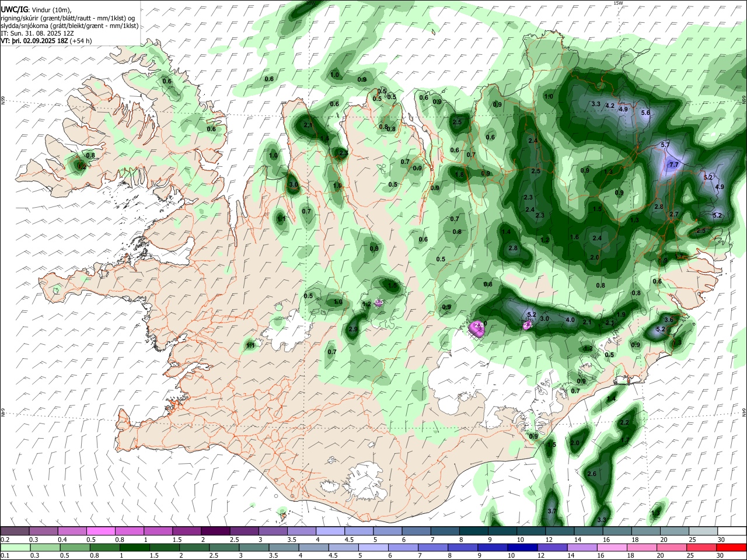Viewport: 747px width, 560px height.
Task: Click the light grey 25 mm snow legend swatch
Action: click(x=703, y=531)
